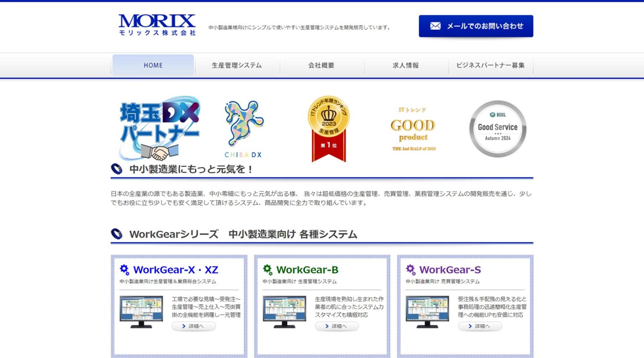The image size is (644, 358).
Task: Open 詳細へ under WorkGear-X・XZ
Action: click(x=193, y=326)
